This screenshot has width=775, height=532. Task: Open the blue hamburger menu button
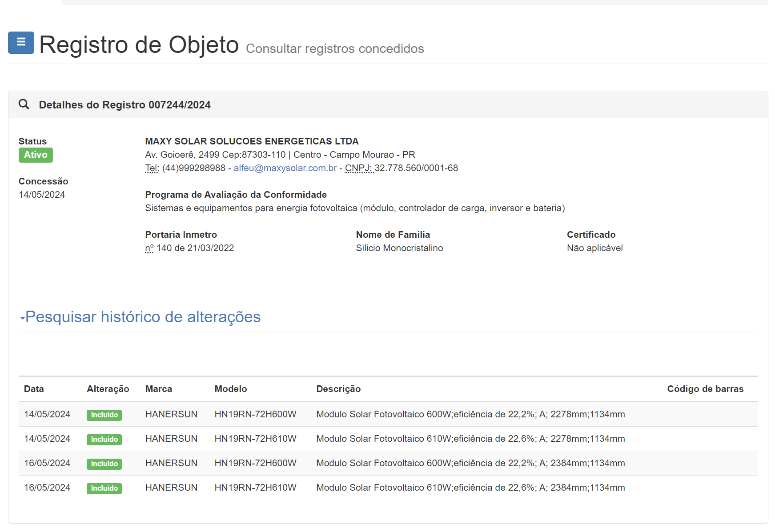click(x=21, y=43)
